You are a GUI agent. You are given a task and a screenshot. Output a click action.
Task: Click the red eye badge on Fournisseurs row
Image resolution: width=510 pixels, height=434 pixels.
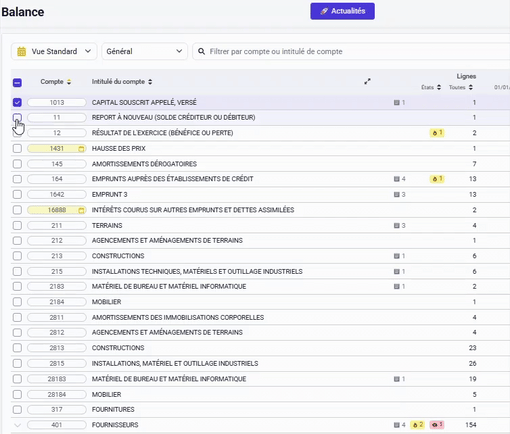pos(436,425)
